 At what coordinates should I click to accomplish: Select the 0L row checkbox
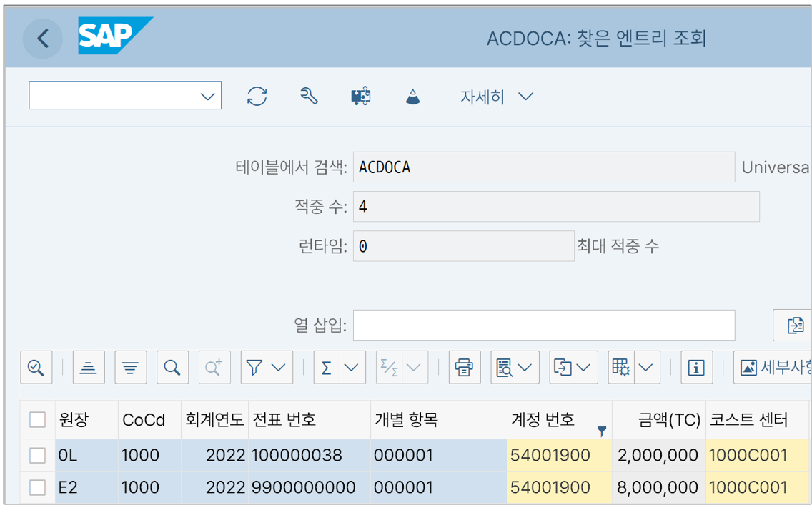pyautogui.click(x=37, y=455)
